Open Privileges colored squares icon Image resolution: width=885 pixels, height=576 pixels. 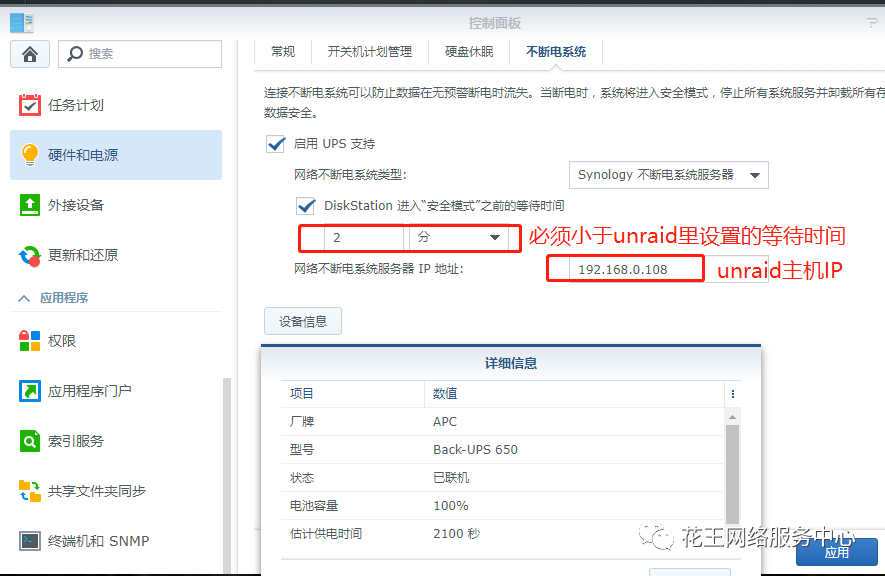click(x=29, y=341)
